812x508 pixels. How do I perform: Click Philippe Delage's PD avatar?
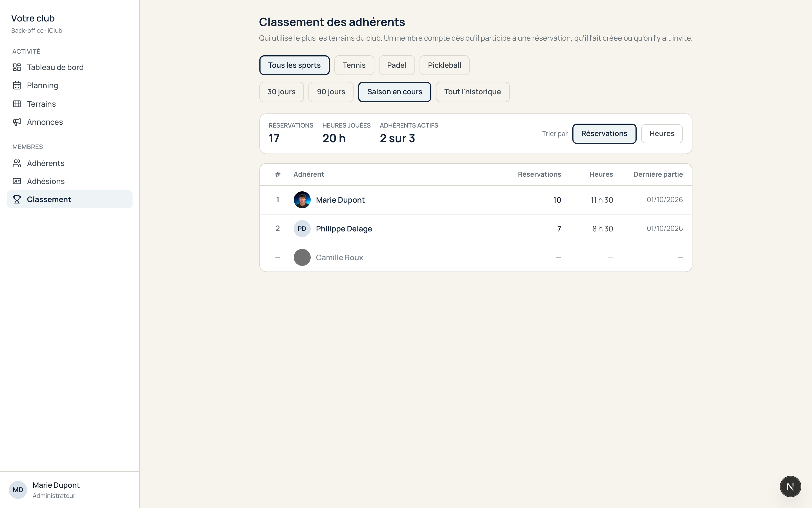point(302,229)
